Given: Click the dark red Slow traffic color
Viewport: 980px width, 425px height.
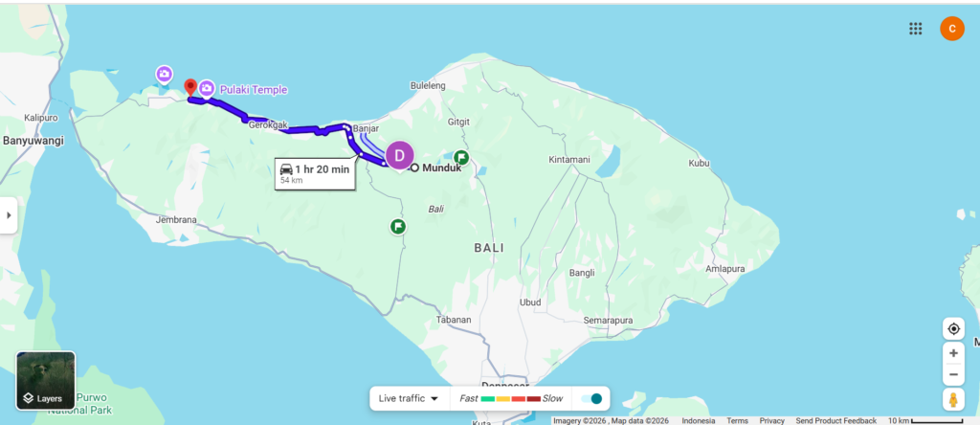Looking at the screenshot, I should click(533, 399).
